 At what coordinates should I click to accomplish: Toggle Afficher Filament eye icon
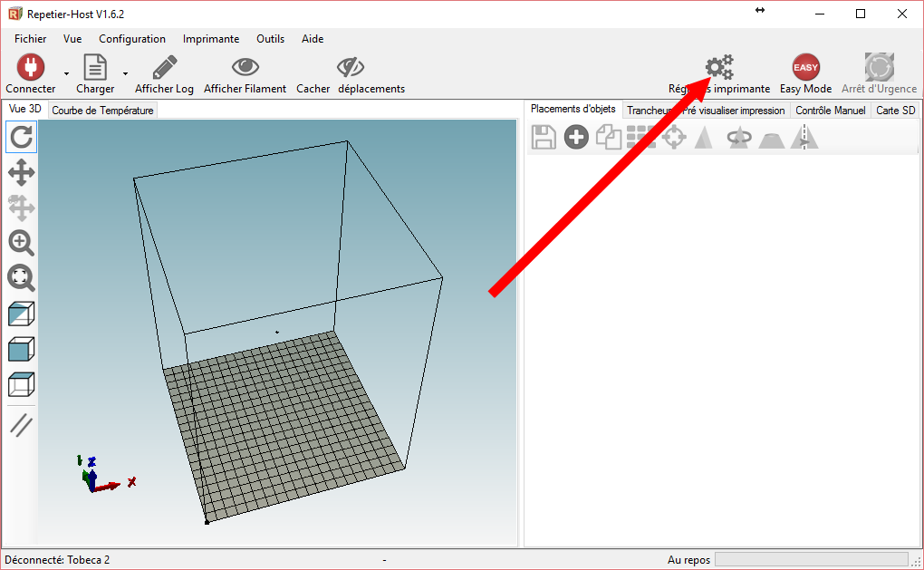pyautogui.click(x=245, y=67)
